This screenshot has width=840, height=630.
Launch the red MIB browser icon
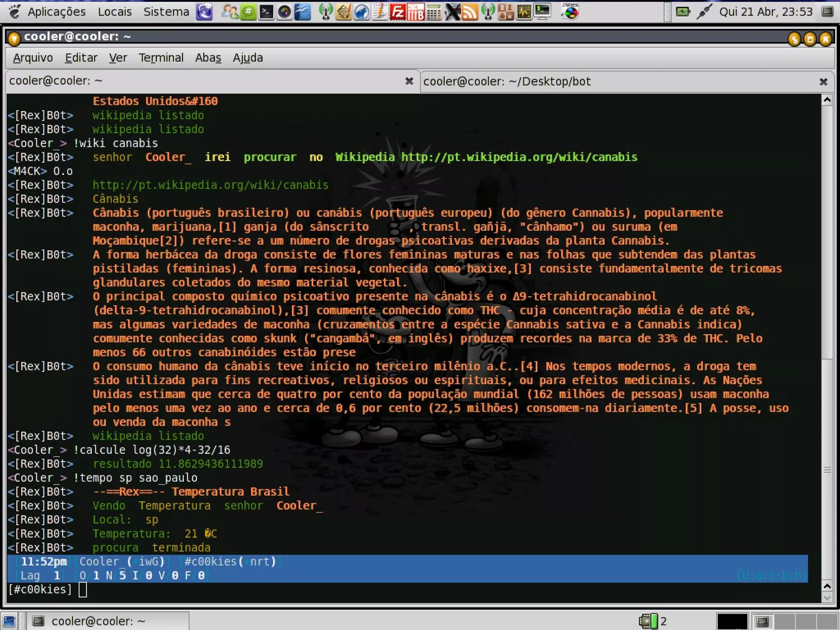click(x=415, y=11)
